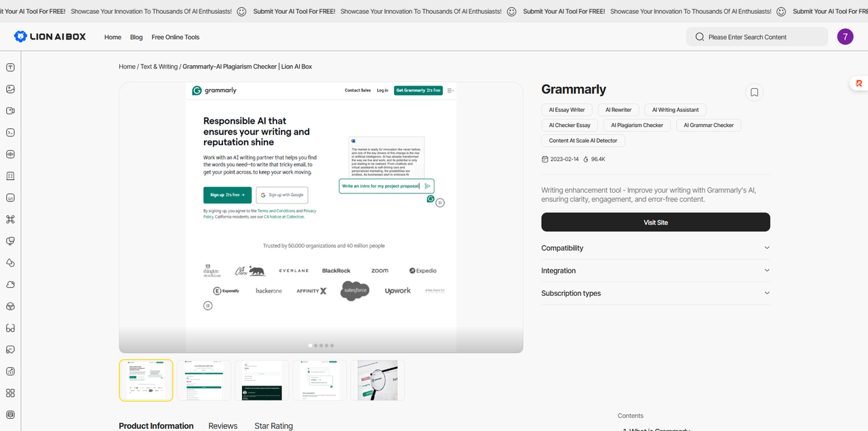Click Text & Writing in the breadcrumb
This screenshot has height=431, width=868.
pos(159,67)
